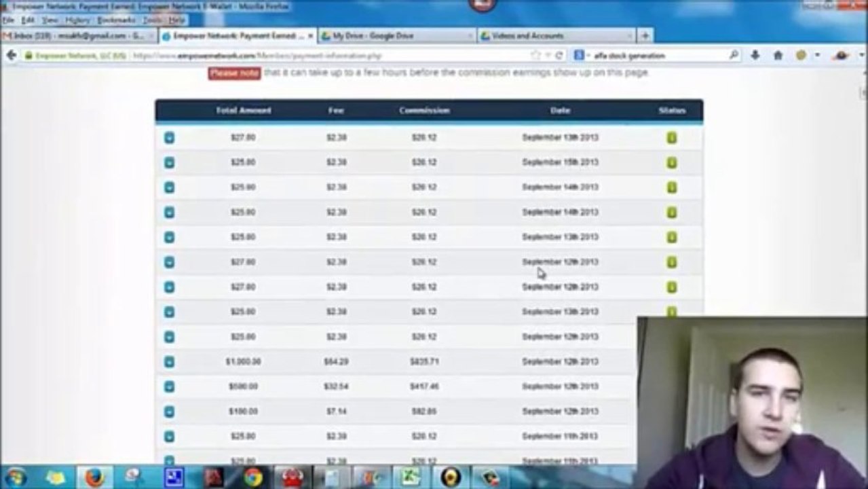Open the Windows Start menu
Image resolution: width=868 pixels, height=489 pixels.
click(x=16, y=477)
